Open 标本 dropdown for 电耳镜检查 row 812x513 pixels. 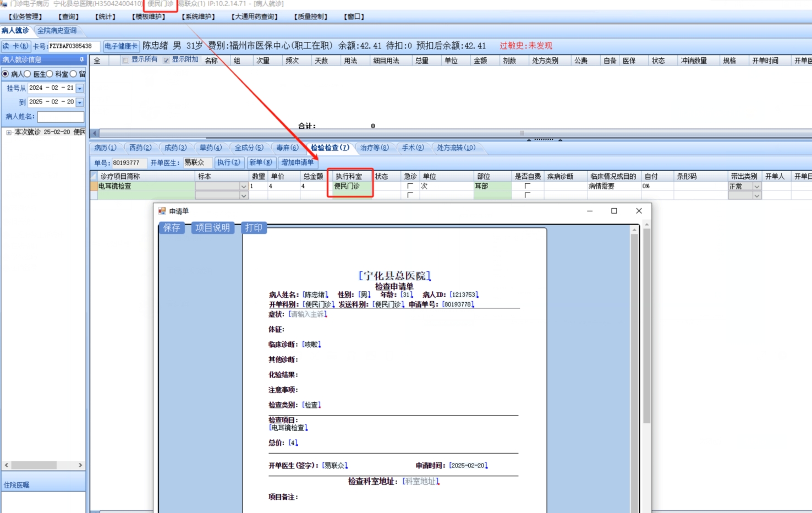point(244,187)
